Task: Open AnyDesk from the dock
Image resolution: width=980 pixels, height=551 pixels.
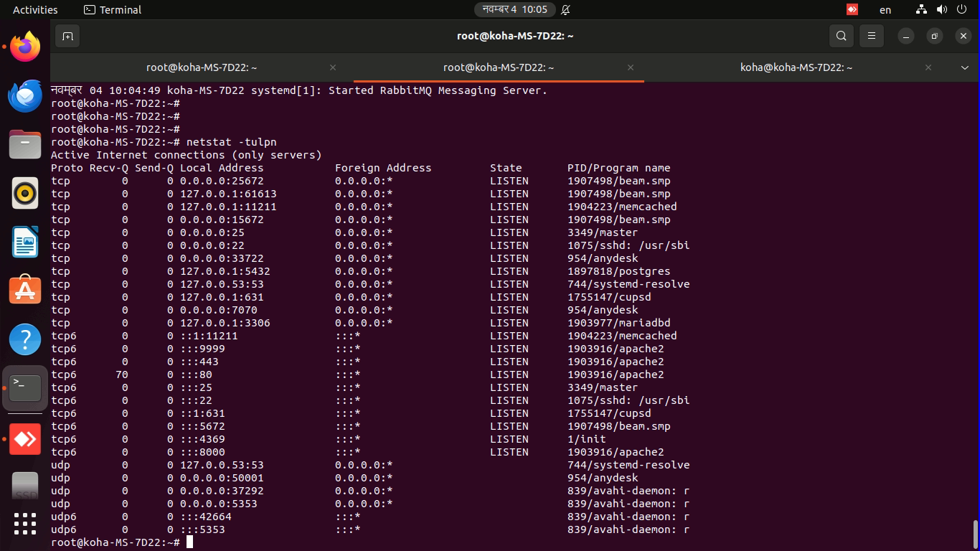Action: [x=25, y=438]
